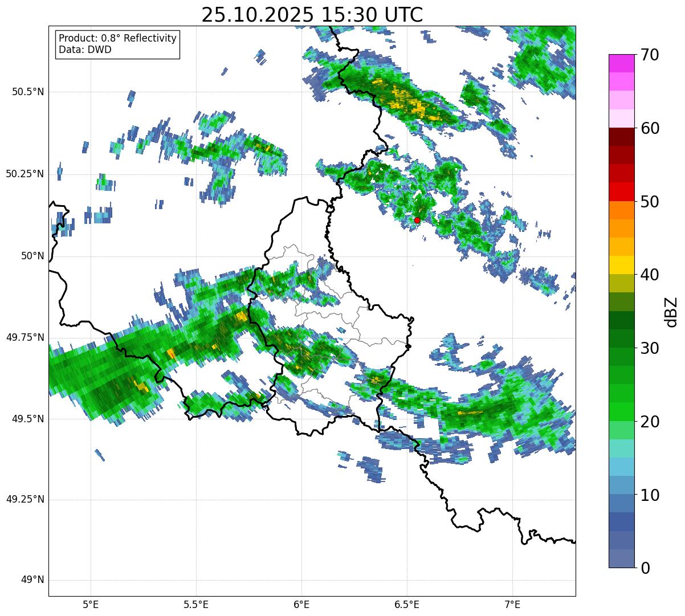Click the colorbar tick label '60'
Viewport: 685px width, 616px height.
click(650, 128)
